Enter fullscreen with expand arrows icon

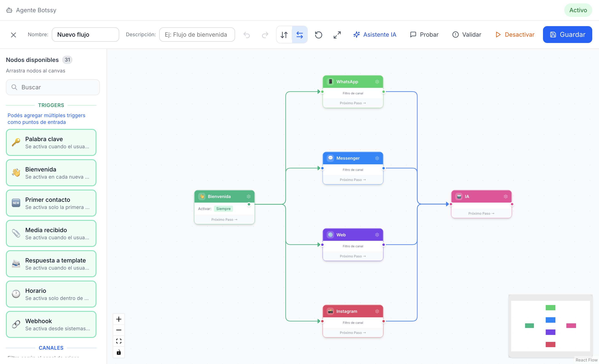tap(337, 35)
